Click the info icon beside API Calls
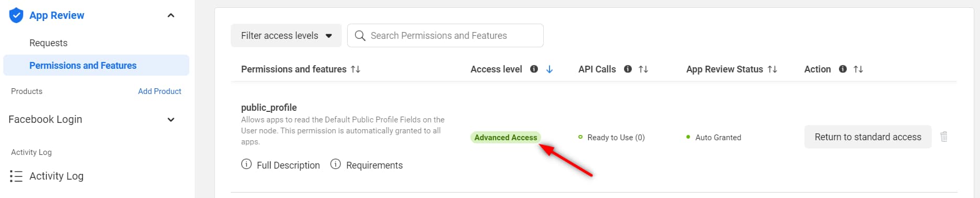 [628, 69]
